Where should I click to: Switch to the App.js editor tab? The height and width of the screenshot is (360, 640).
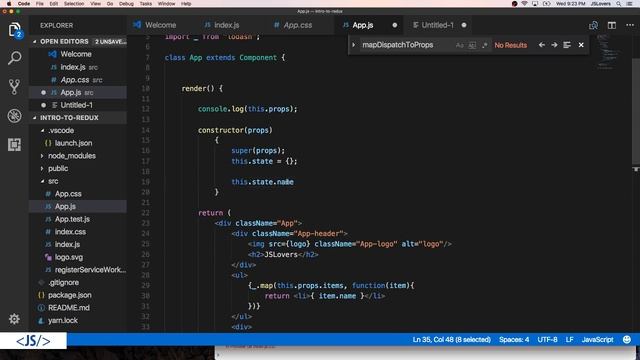(x=363, y=25)
